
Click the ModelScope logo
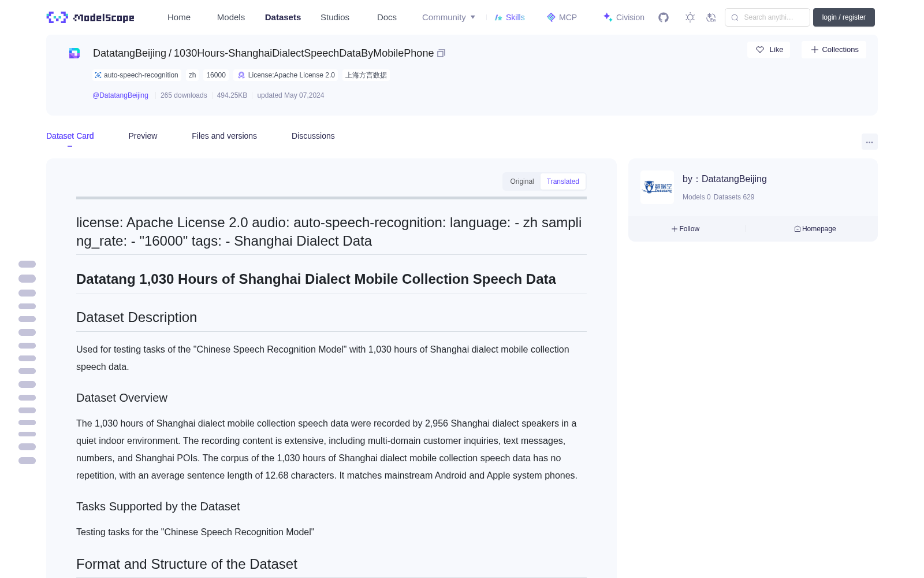coord(90,17)
